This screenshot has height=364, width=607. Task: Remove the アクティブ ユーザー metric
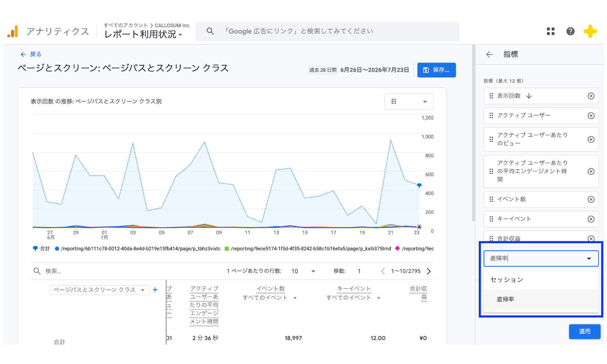tap(591, 116)
